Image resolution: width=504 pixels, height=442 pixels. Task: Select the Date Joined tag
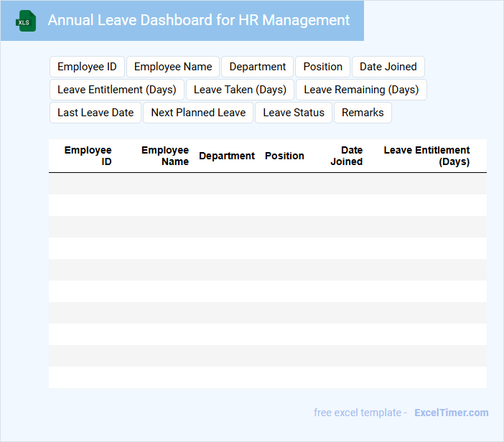pos(388,67)
